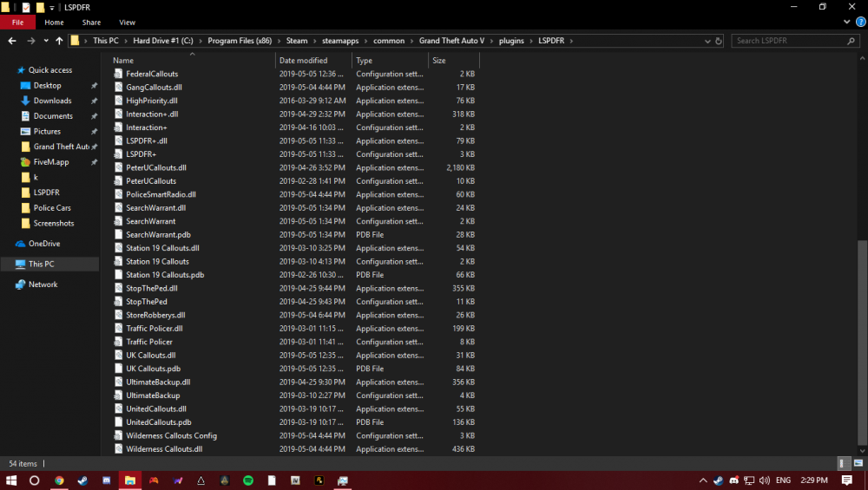Expand chevron after LSPDFR breadcrumb
This screenshot has width=868, height=490.
click(571, 41)
